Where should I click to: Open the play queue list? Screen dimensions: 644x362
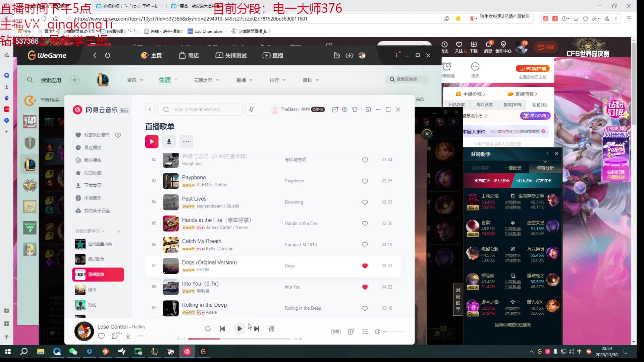coord(365,332)
